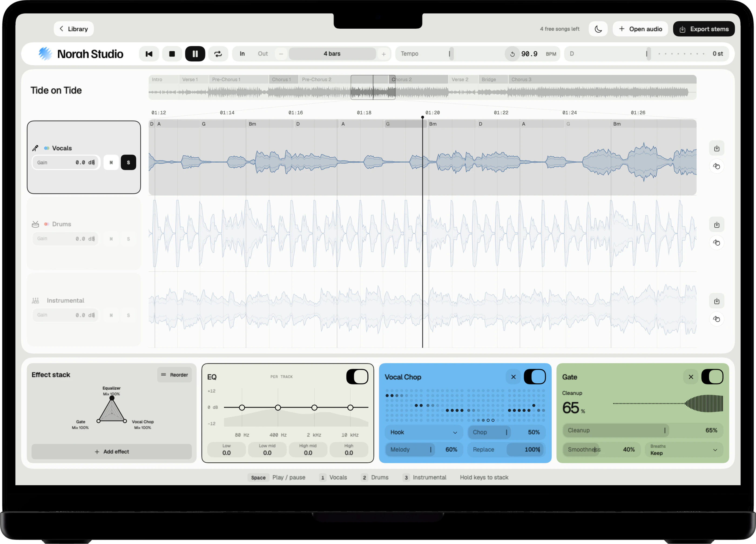
Task: Mute the Vocals track
Action: pyautogui.click(x=111, y=162)
